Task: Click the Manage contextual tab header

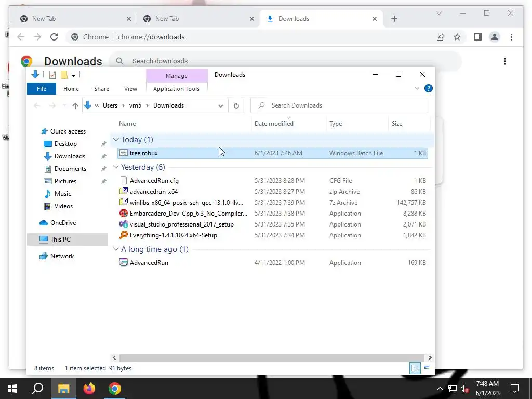Action: coord(177,76)
